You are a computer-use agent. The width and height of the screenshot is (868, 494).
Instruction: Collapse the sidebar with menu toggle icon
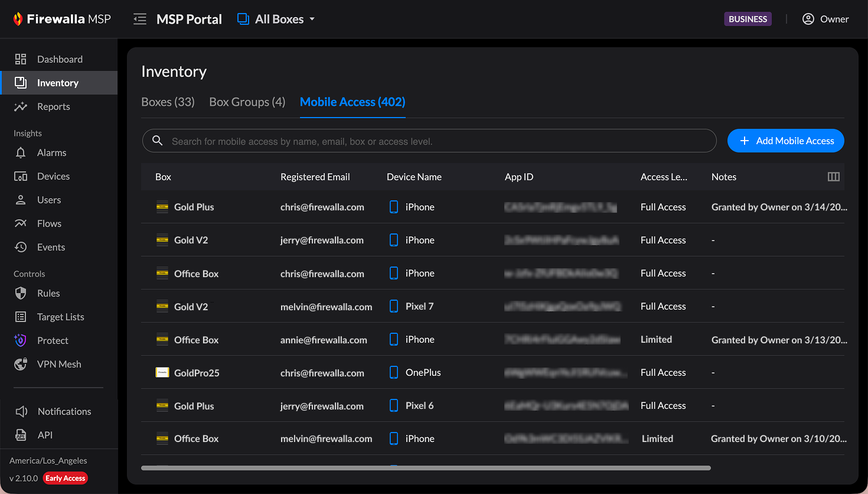[140, 19]
